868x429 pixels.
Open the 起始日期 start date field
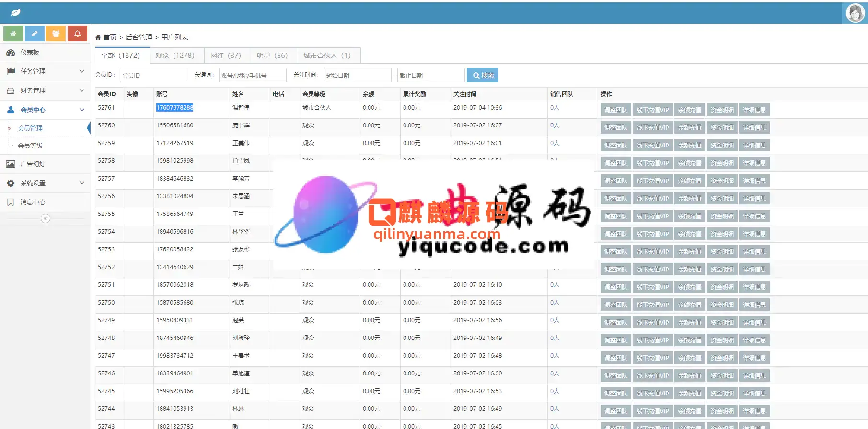click(x=358, y=75)
